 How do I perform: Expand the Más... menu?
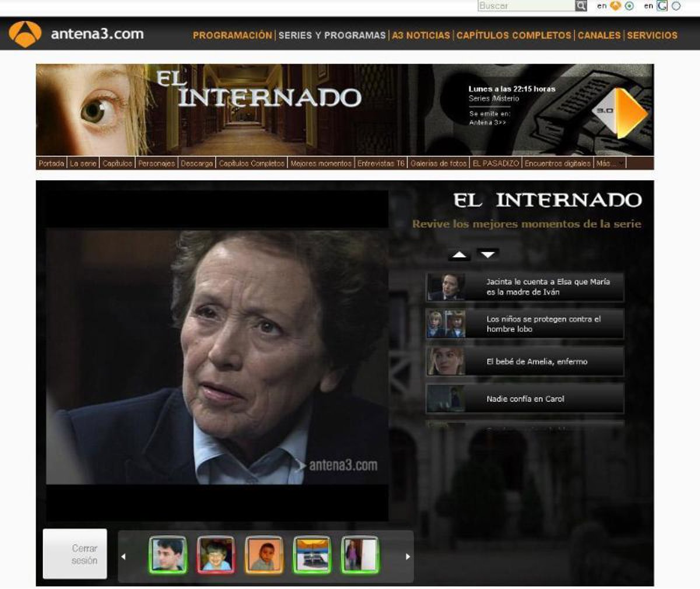608,164
